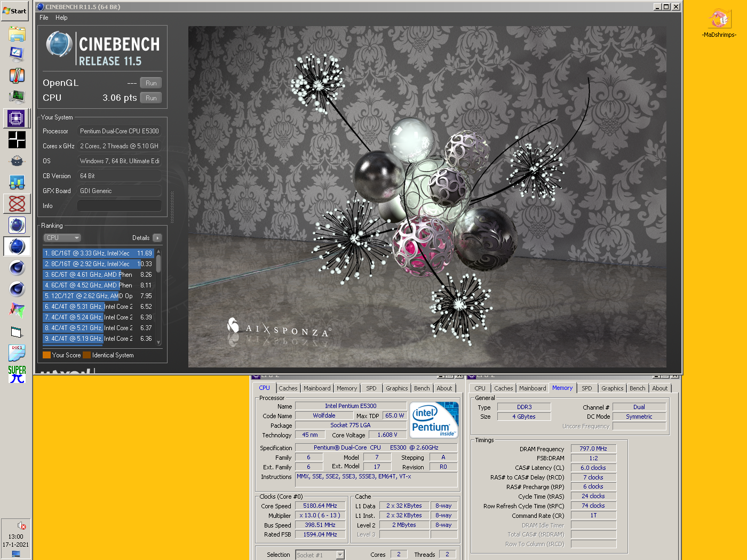Image resolution: width=747 pixels, height=560 pixels.
Task: Open About tab in left CPU-Z window
Action: (x=444, y=388)
